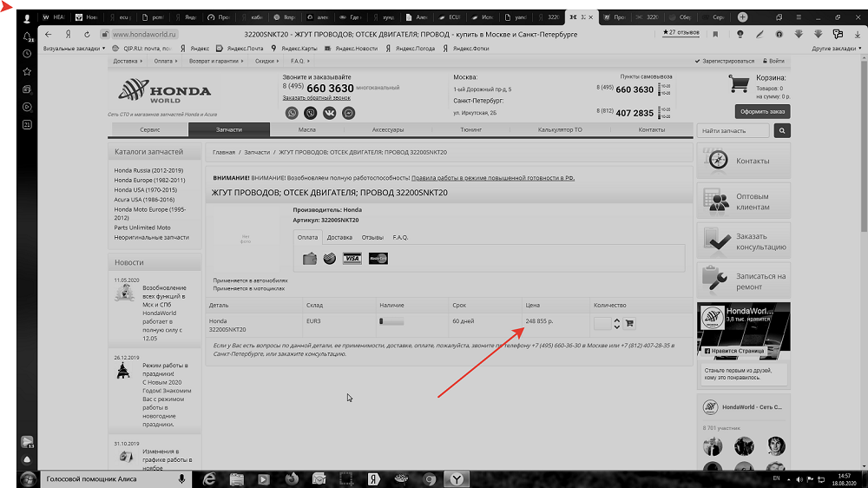
Task: Bookmark this page icon
Action: click(715, 35)
